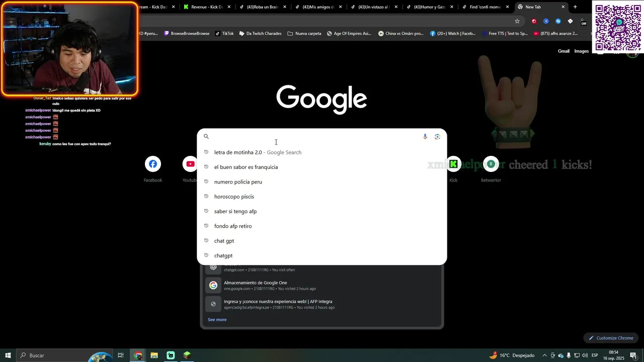Open 16°C Despejado weather widget
The height and width of the screenshot is (362, 644).
pos(512,355)
